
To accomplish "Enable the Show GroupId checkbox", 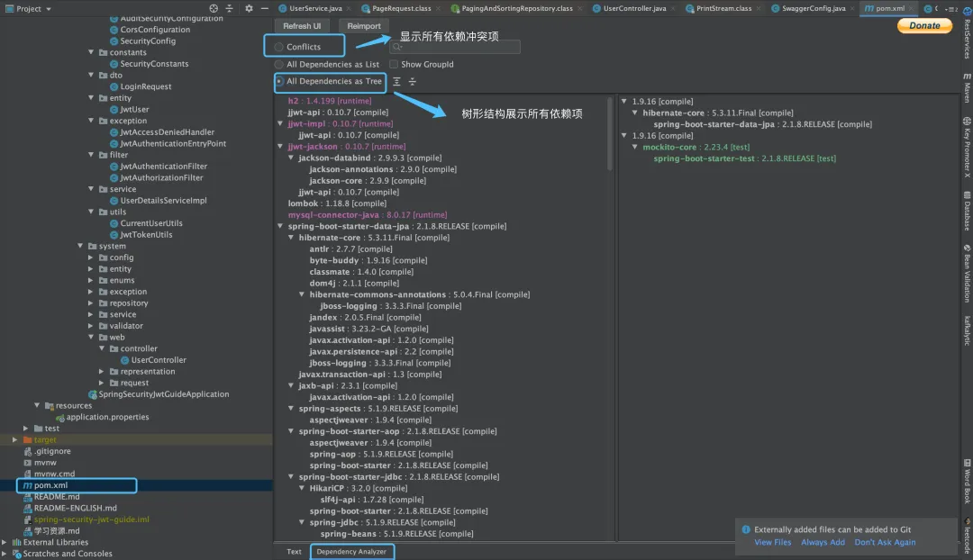I will (x=394, y=65).
